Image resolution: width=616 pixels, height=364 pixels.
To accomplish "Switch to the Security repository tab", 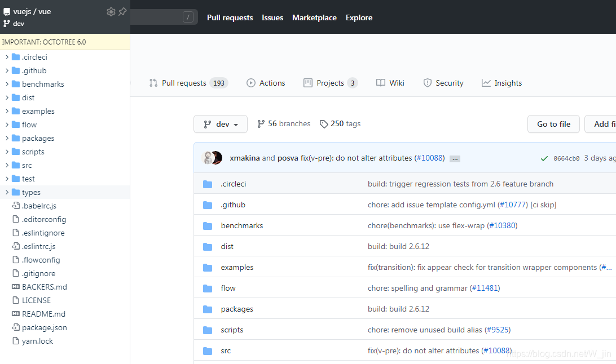I will coord(443,83).
